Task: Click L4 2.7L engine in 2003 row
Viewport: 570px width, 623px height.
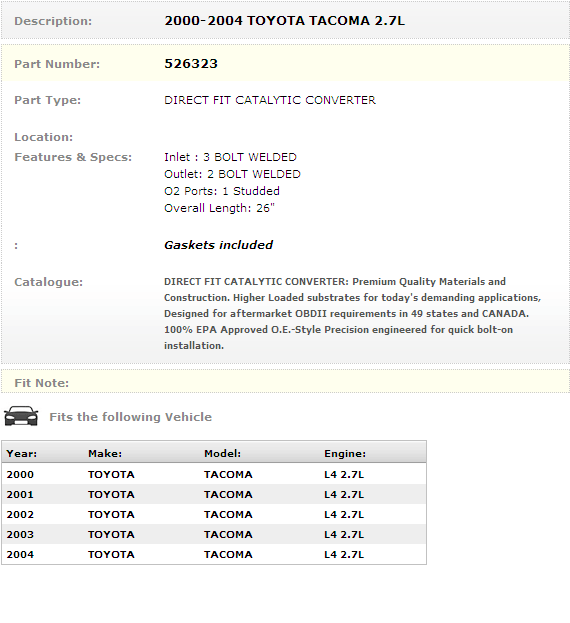Action: (344, 534)
